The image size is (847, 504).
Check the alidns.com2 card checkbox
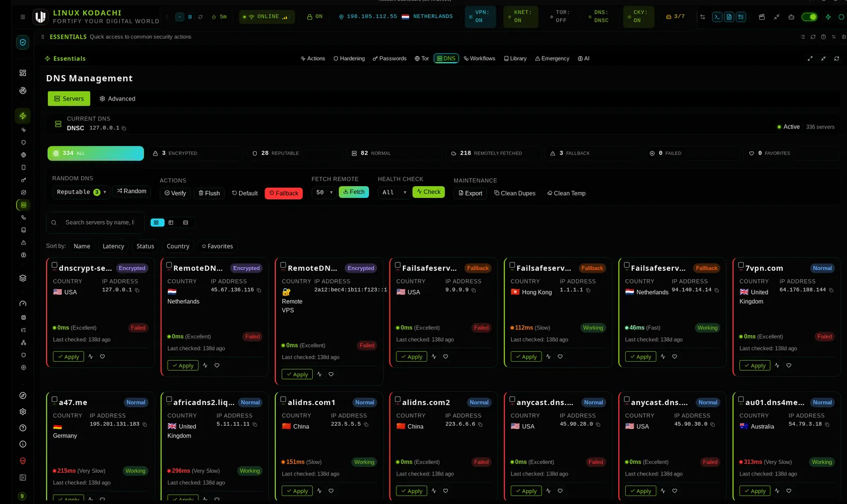click(398, 400)
